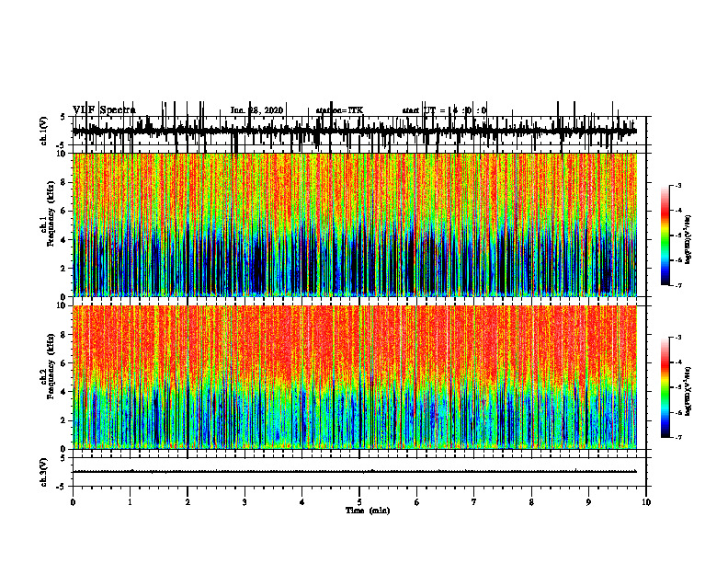The image size is (728, 563).
Task: Click the "-3" label on ch.2 color bar
Action: pyautogui.click(x=678, y=338)
